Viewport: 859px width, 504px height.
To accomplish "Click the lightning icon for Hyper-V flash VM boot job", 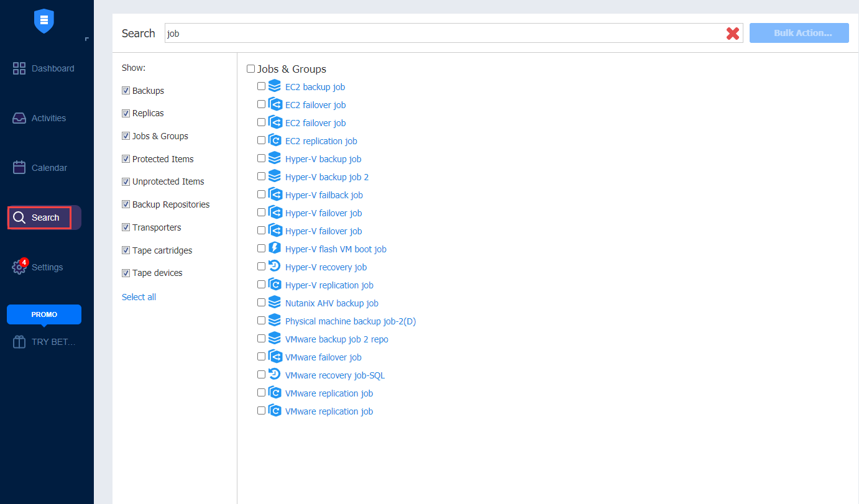I will 275,249.
